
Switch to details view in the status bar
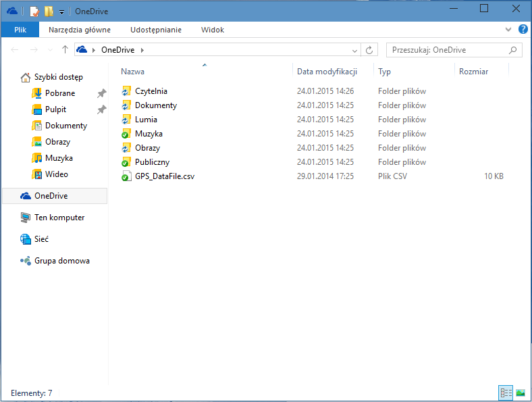point(505,393)
